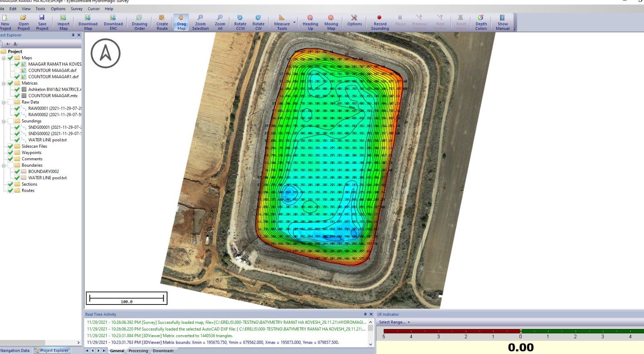The width and height of the screenshot is (644, 354).
Task: Collapse the Raw Data tree node
Action: pos(4,102)
